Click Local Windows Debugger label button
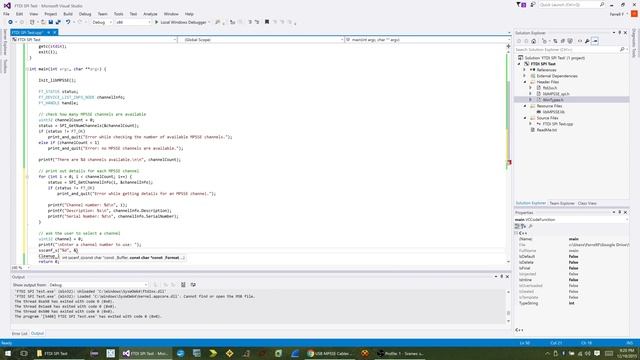Image resolution: width=640 pixels, height=360 pixels. pyautogui.click(x=183, y=22)
